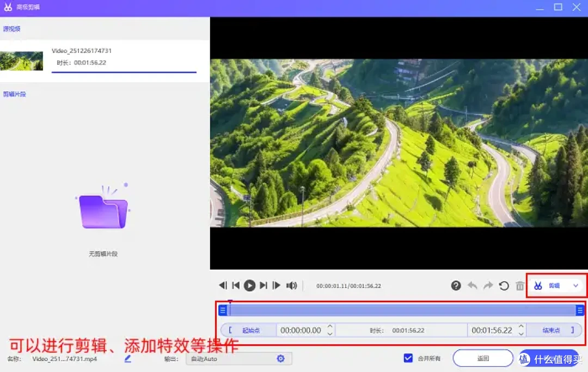Open the 输出 自动Auto dropdown
The image size is (588, 372).
coord(239,359)
